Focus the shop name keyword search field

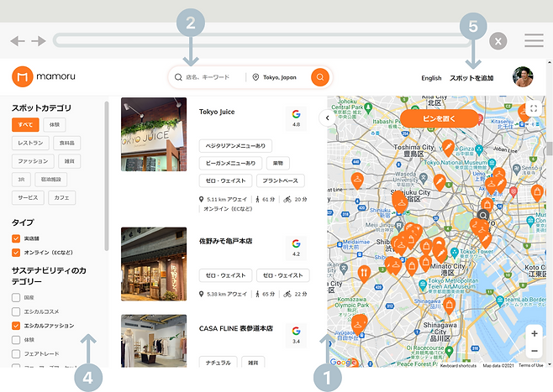[x=208, y=77]
